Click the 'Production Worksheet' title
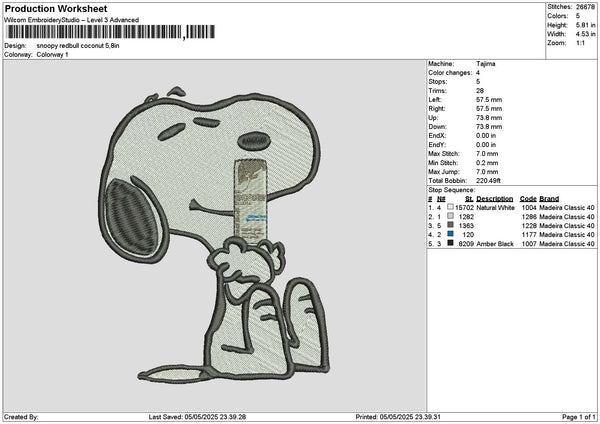 56,8
